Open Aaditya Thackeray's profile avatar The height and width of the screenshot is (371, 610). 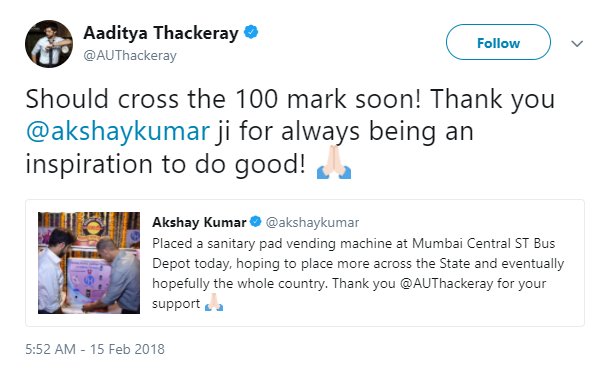[49, 44]
